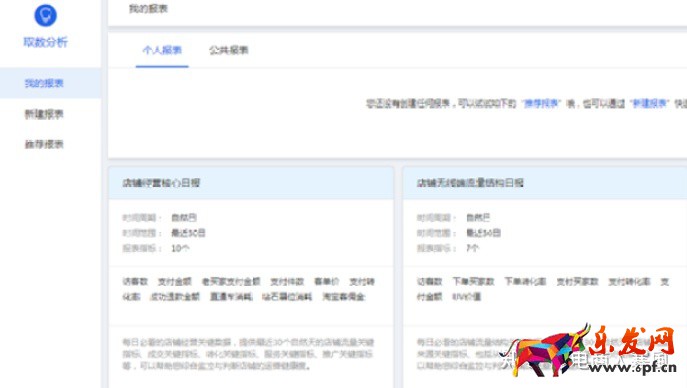Image resolution: width=687 pixels, height=388 pixels.
Task: Switch to the 公共报表 tab
Action: pos(229,50)
